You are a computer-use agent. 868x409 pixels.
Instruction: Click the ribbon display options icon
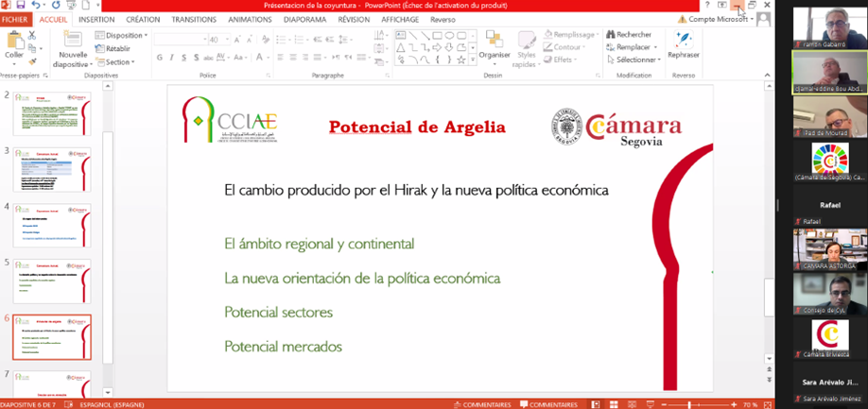click(722, 5)
